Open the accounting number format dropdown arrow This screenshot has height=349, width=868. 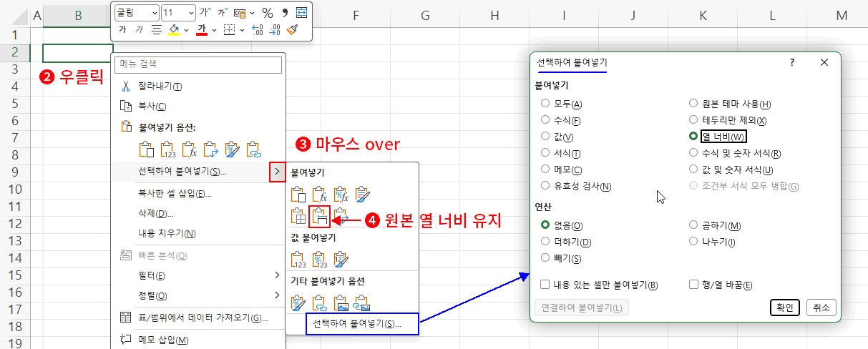(x=251, y=13)
